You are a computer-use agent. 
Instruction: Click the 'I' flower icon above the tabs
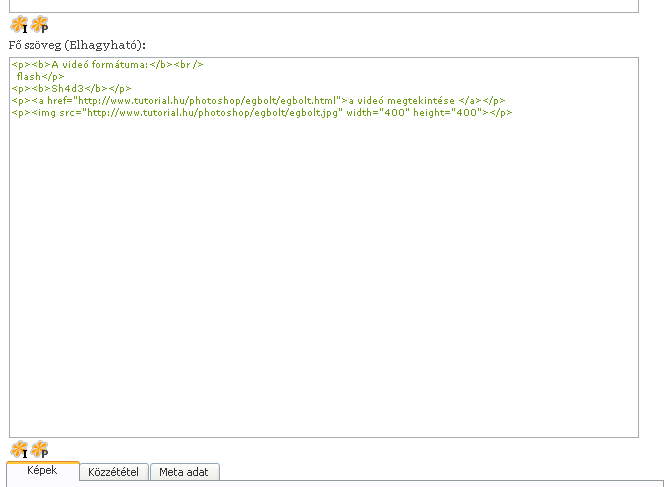(x=18, y=450)
